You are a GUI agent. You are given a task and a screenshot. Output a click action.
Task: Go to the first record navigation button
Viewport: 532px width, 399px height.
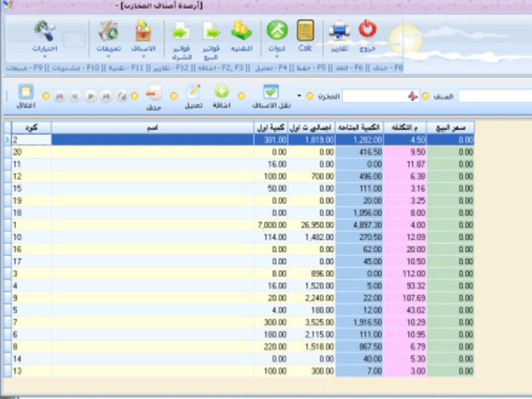pos(59,96)
